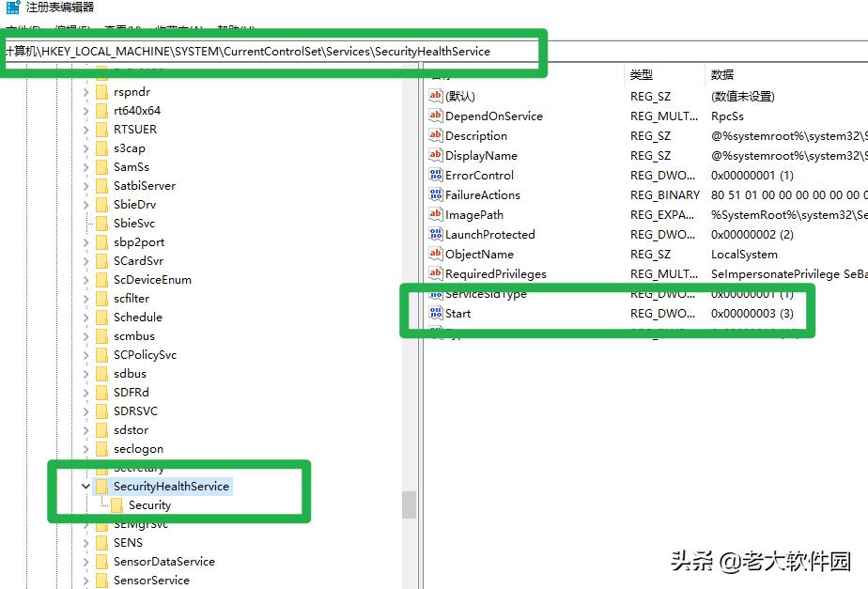This screenshot has height=589, width=868.
Task: Click the Security subkey folder icon
Action: 116,505
